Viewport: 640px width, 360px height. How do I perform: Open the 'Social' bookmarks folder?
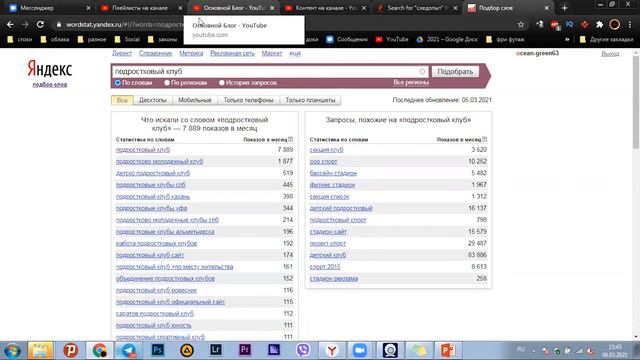coord(127,40)
